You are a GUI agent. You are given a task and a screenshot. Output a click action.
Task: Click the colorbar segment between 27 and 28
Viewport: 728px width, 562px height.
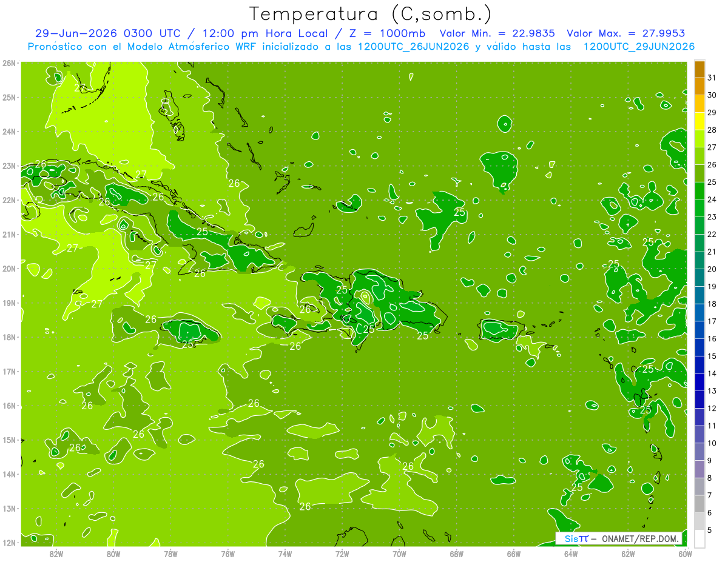click(699, 139)
